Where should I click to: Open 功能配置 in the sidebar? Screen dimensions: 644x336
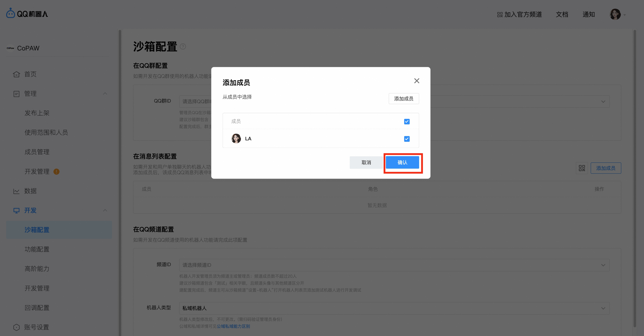point(37,249)
